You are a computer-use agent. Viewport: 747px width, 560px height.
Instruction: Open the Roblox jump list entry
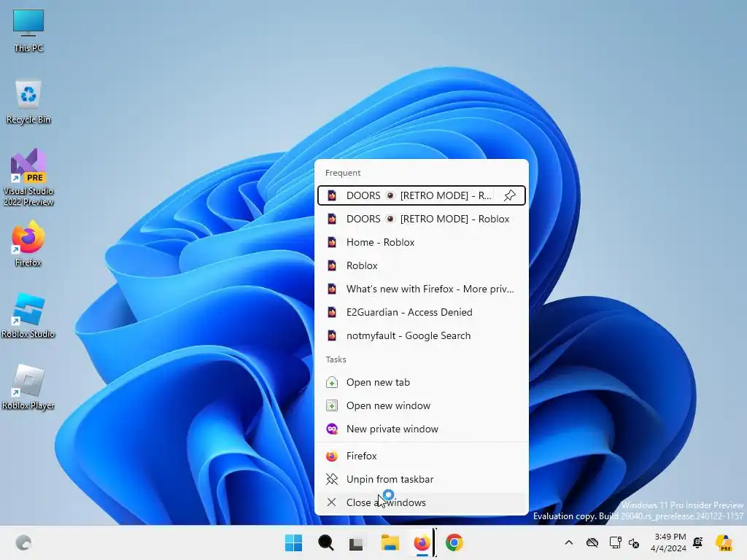[x=421, y=265]
